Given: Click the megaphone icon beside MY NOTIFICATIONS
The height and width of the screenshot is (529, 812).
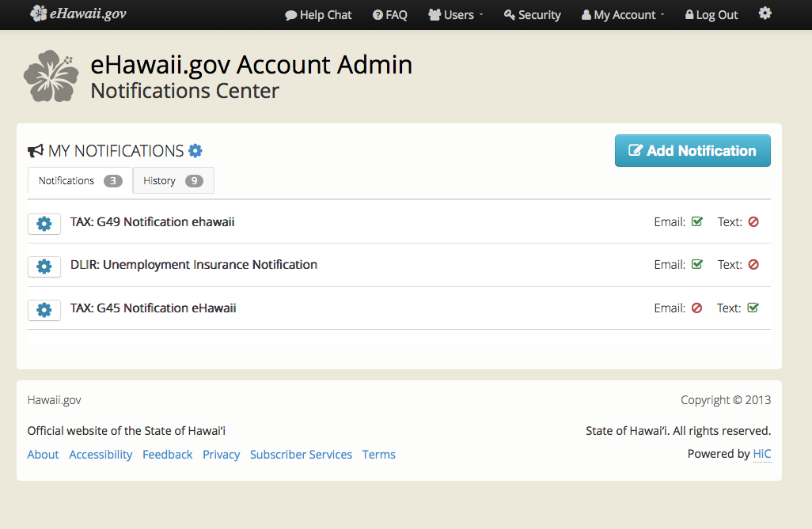Looking at the screenshot, I should [35, 149].
